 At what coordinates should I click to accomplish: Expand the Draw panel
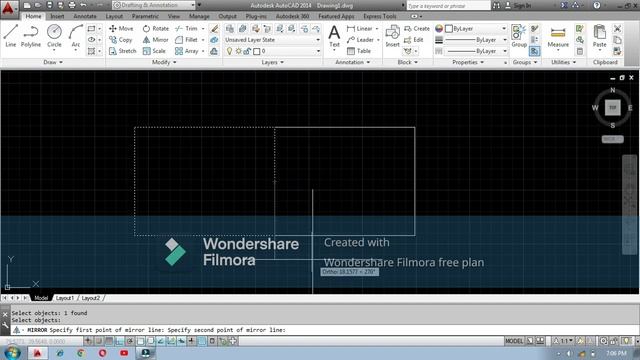click(x=53, y=62)
